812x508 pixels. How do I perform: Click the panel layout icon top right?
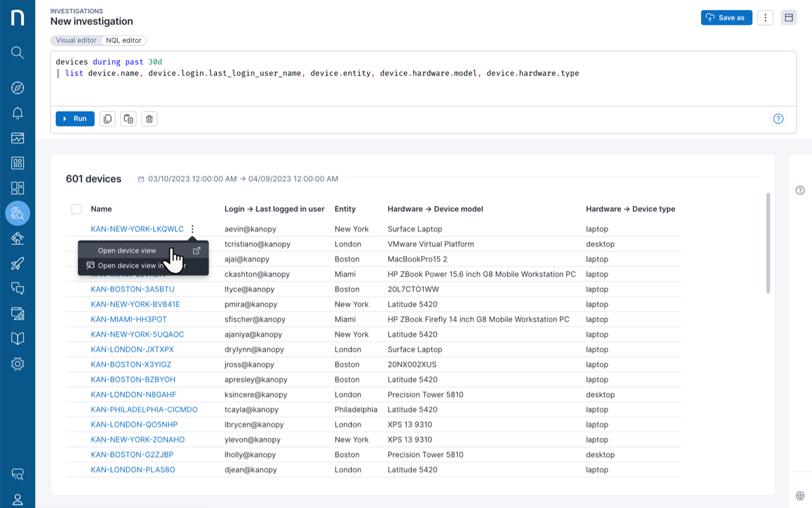(789, 17)
